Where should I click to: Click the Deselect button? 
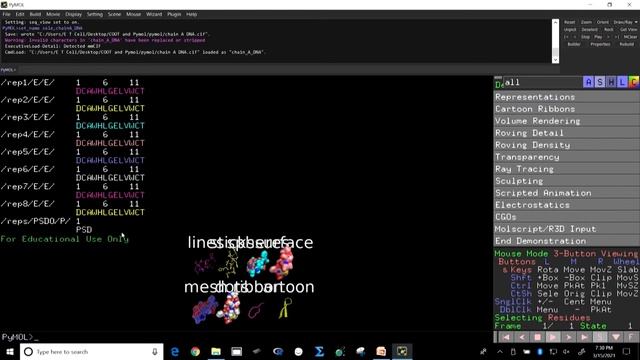pos(589,30)
